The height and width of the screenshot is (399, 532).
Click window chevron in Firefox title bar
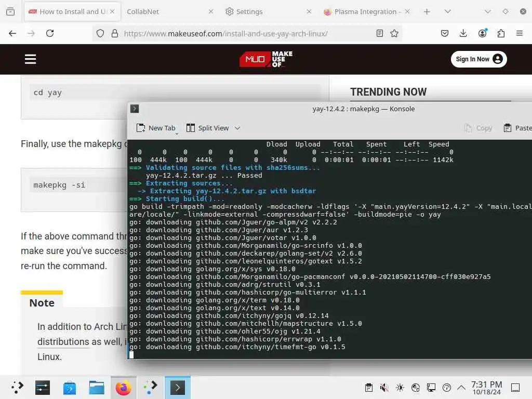tap(487, 11)
